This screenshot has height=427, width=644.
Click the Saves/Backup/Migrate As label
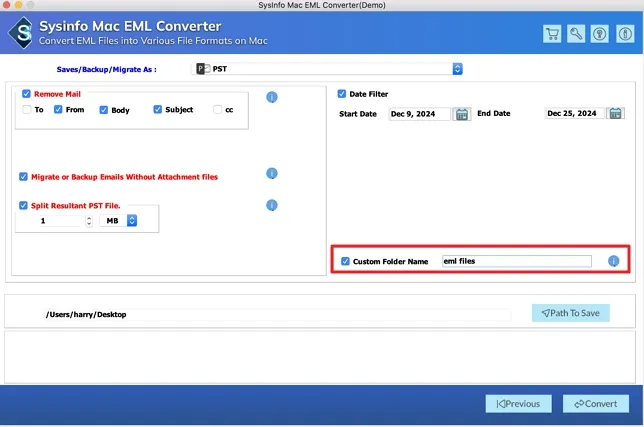click(106, 69)
